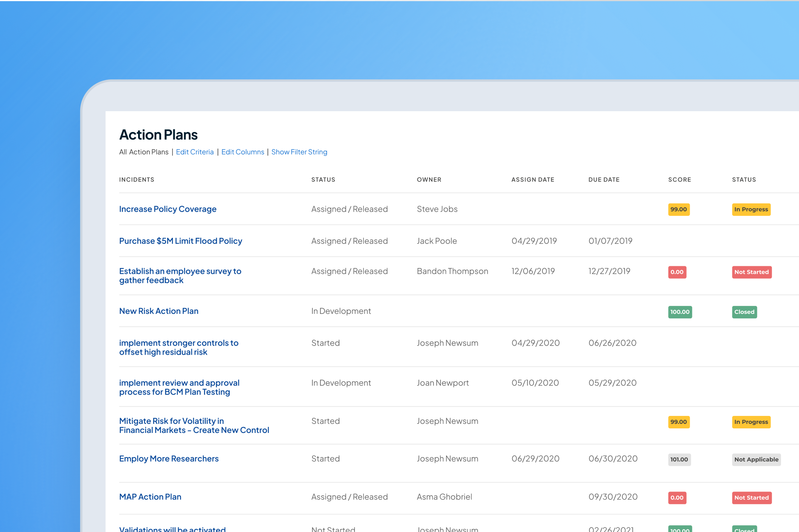This screenshot has width=799, height=532.
Task: Click due date 06/26/2020
Action: [x=612, y=343]
